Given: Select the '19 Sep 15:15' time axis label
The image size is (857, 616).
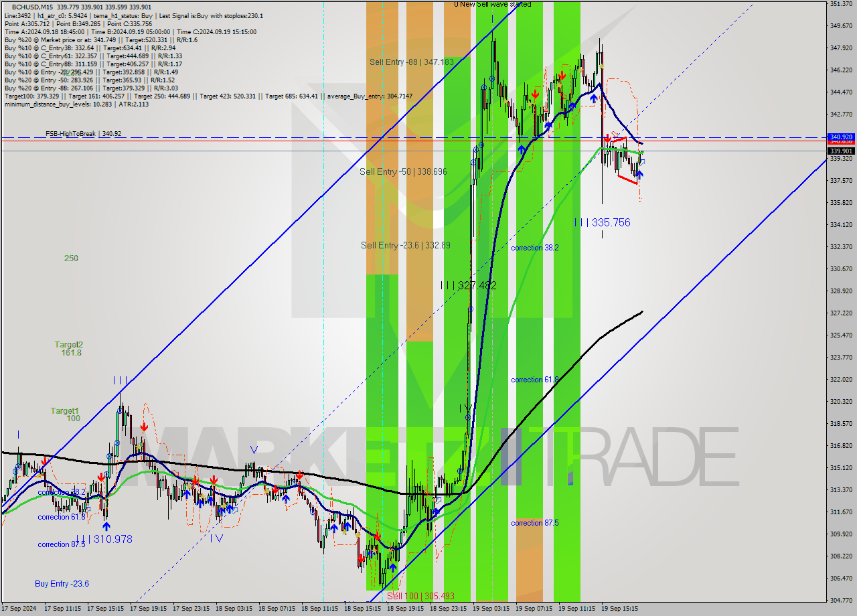Looking at the screenshot, I should [x=619, y=609].
